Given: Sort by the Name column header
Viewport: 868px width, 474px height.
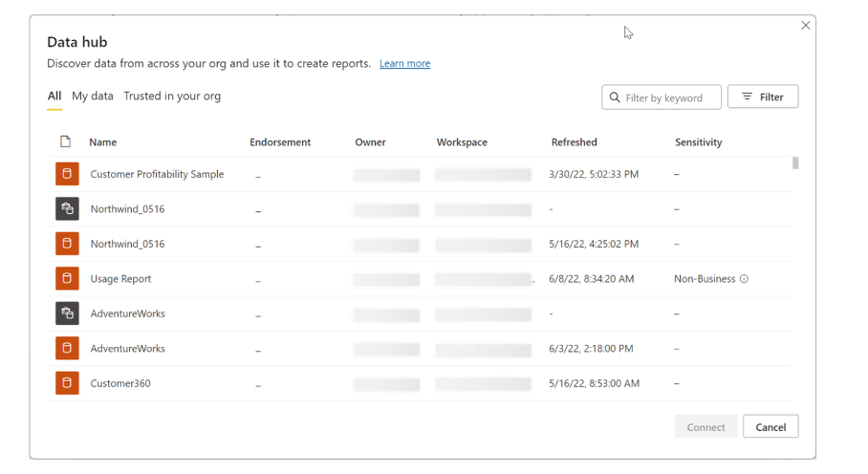Looking at the screenshot, I should 102,142.
